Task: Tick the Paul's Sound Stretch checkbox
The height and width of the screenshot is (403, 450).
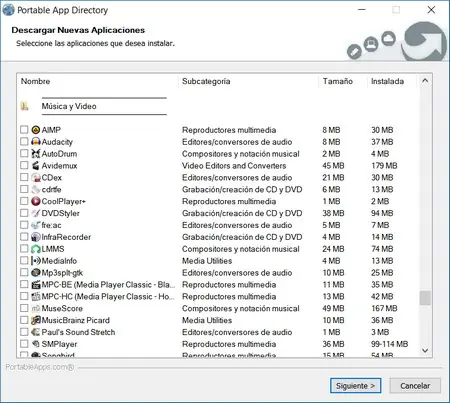Action: (x=24, y=332)
